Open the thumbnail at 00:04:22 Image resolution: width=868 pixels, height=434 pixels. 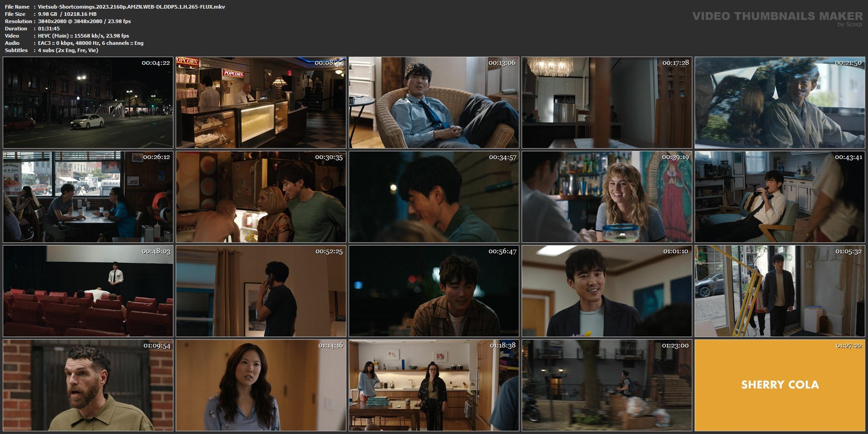(88, 103)
